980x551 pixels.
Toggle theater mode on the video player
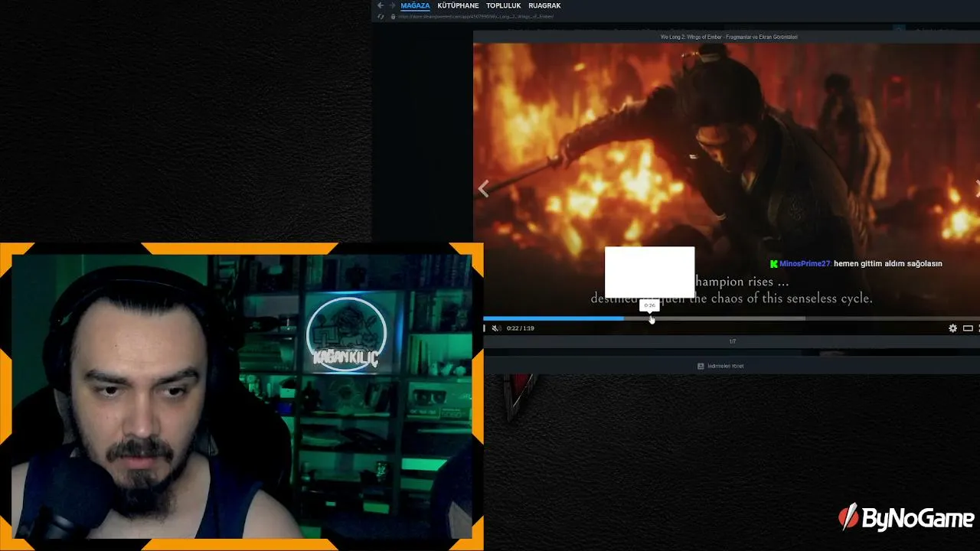point(968,328)
